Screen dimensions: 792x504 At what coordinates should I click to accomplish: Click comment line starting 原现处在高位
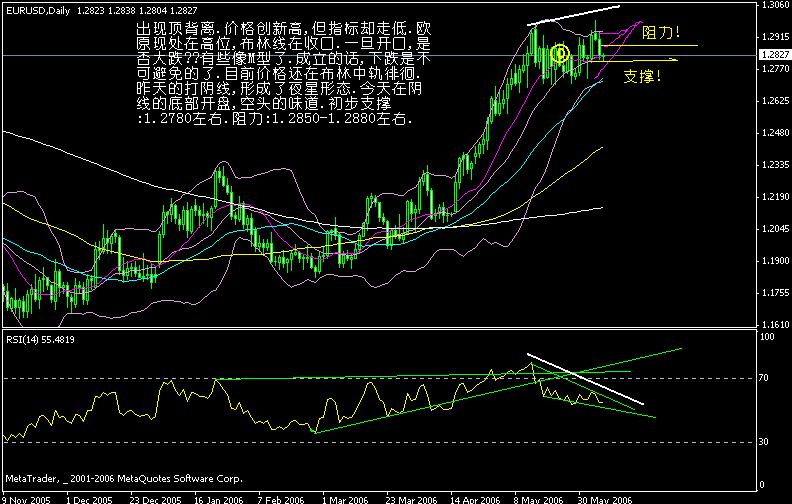284,44
